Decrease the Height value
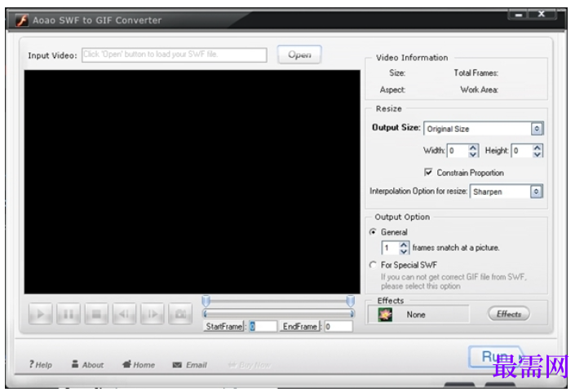 tap(537, 154)
